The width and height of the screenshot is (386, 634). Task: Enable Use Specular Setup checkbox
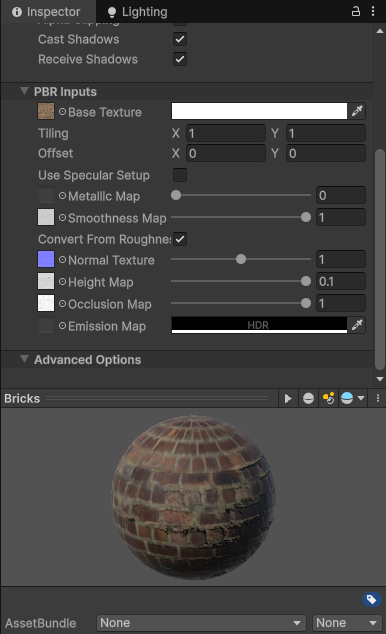point(180,175)
